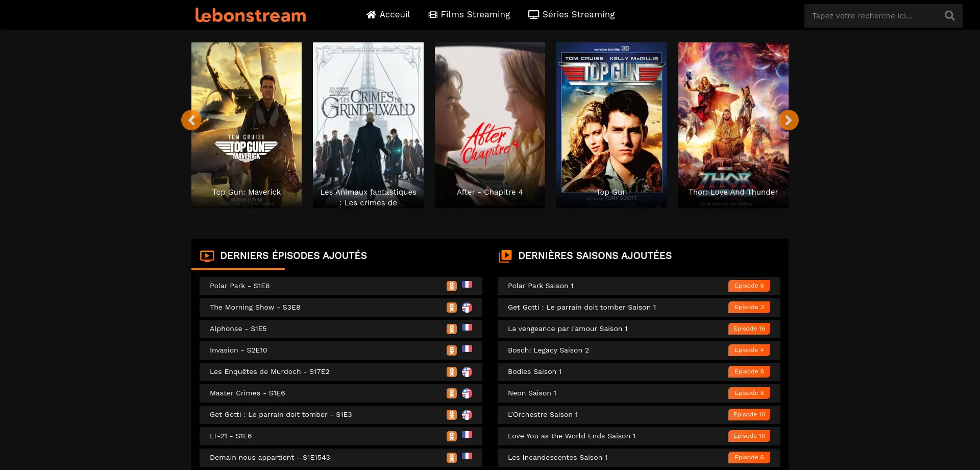The image size is (980, 470).
Task: Open Bosch: Legacy Saison 2
Action: (639, 350)
